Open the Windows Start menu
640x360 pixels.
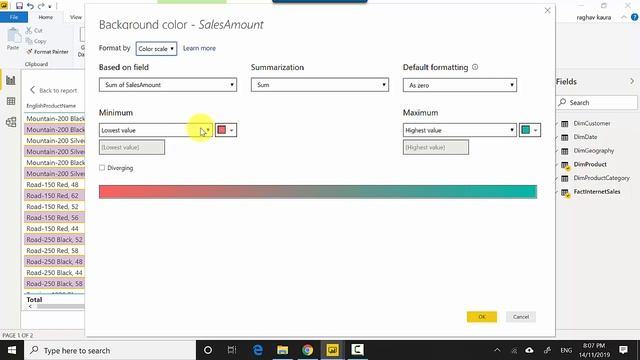[x=12, y=350]
